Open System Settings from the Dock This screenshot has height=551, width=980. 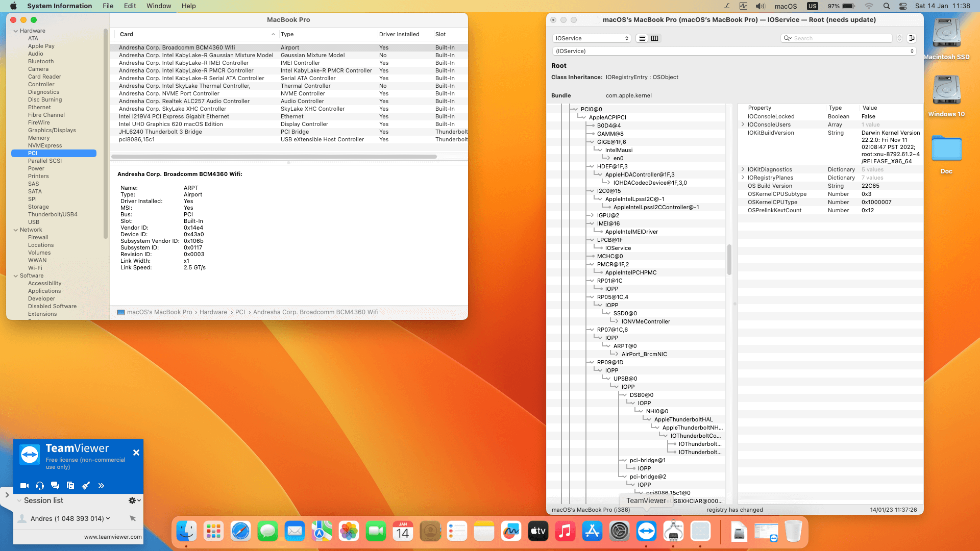[x=619, y=532]
